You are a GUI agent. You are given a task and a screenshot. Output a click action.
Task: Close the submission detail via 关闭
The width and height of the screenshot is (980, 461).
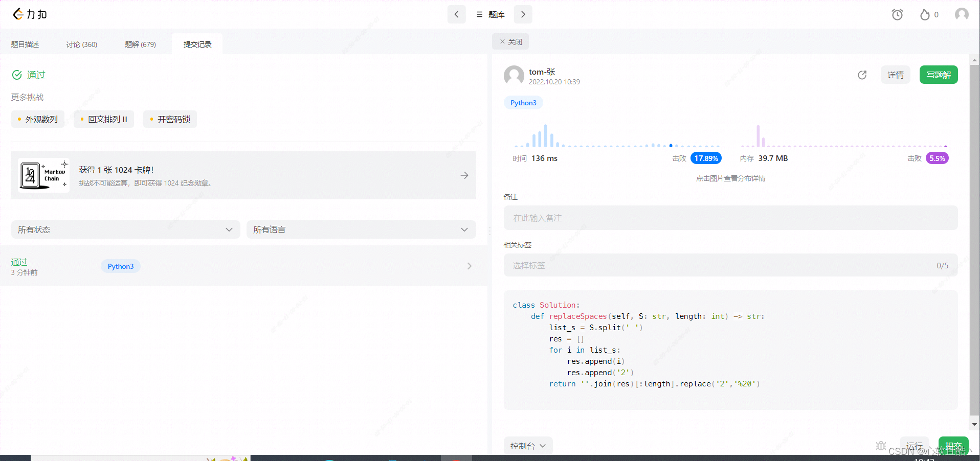click(x=510, y=41)
